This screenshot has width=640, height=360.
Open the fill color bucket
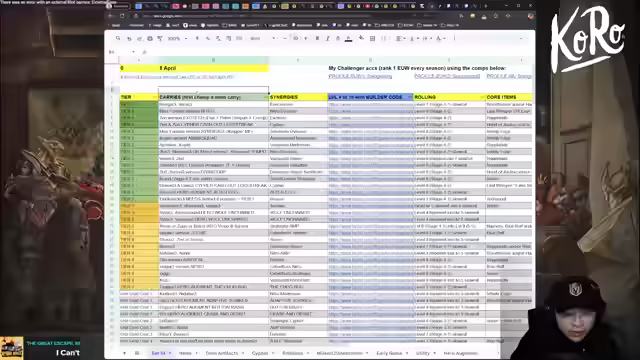[x=361, y=38]
